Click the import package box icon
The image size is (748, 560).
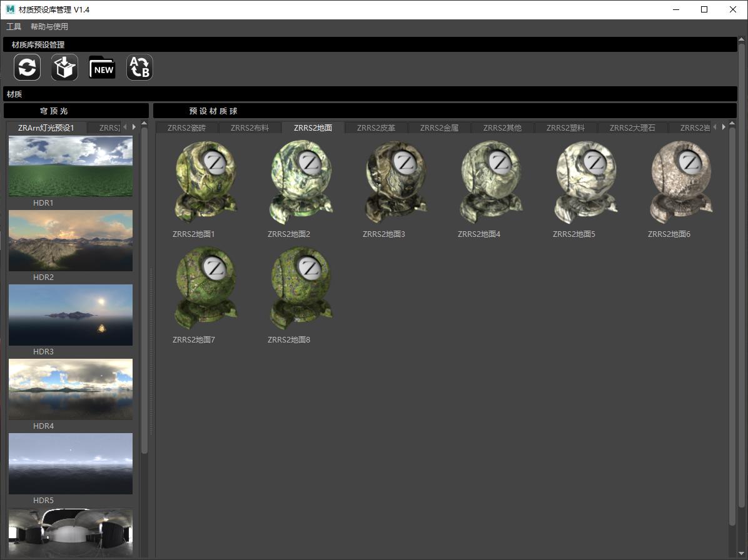click(x=64, y=67)
